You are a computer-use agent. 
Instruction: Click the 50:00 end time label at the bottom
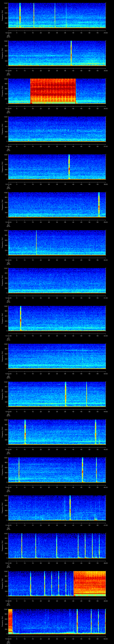(105, 638)
